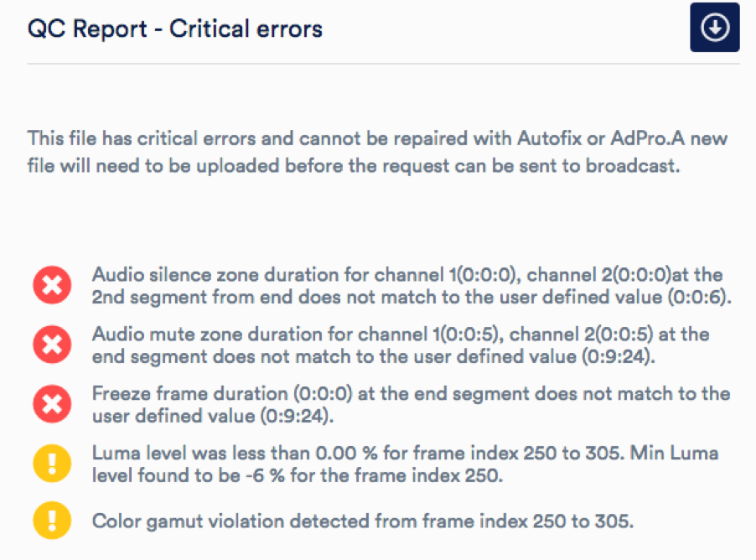Click yellow warning icon beside color gamut message

52,520
